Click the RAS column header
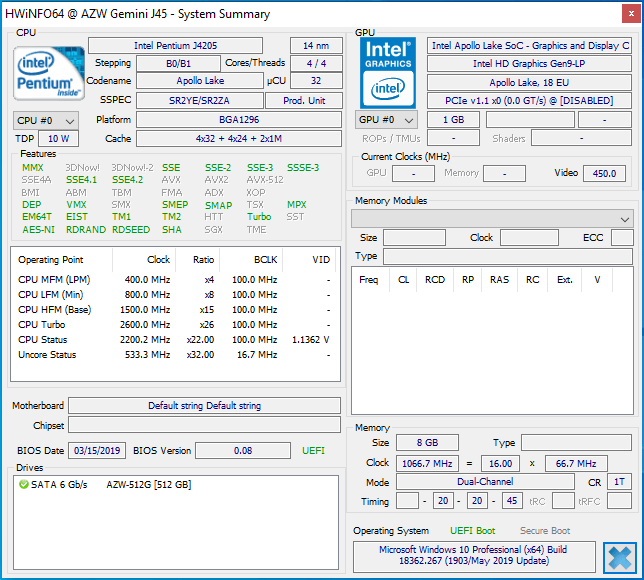 click(499, 280)
